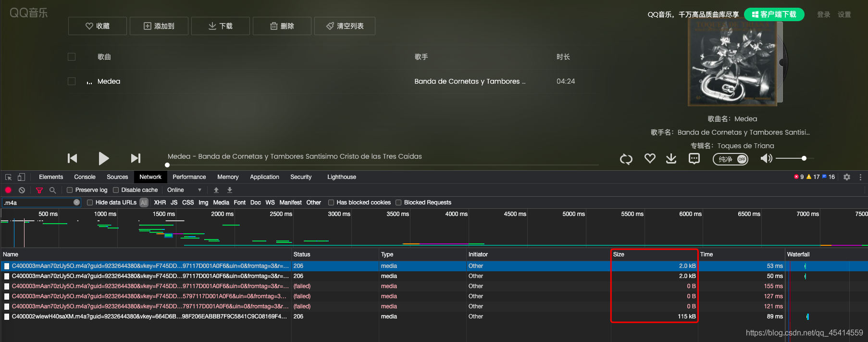The height and width of the screenshot is (342, 868).
Task: Switch to the Security tab
Action: [301, 177]
